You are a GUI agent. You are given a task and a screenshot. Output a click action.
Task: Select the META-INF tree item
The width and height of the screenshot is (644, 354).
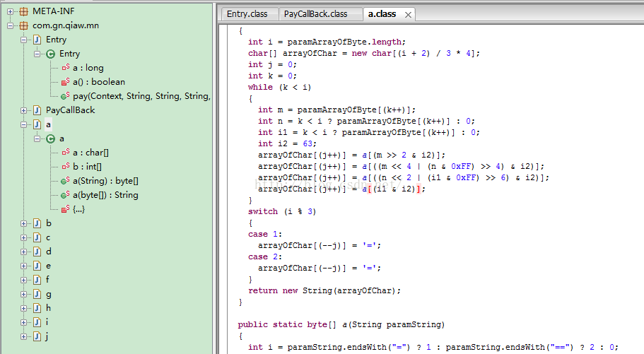54,11
